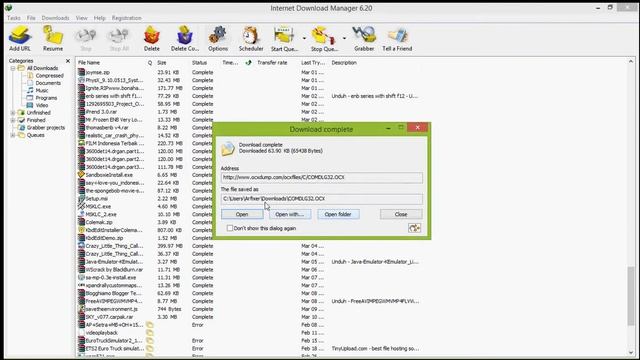640x360 pixels.
Task: Click the Open with... button
Action: point(290,214)
